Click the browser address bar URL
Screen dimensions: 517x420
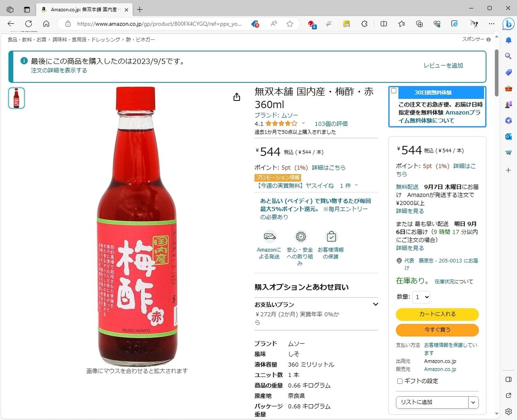tap(159, 24)
